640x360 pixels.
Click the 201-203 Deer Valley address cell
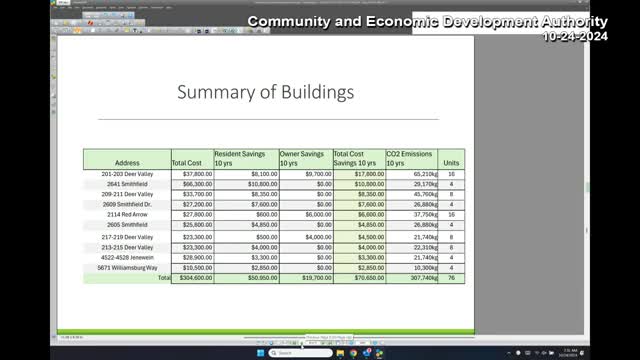pyautogui.click(x=127, y=174)
